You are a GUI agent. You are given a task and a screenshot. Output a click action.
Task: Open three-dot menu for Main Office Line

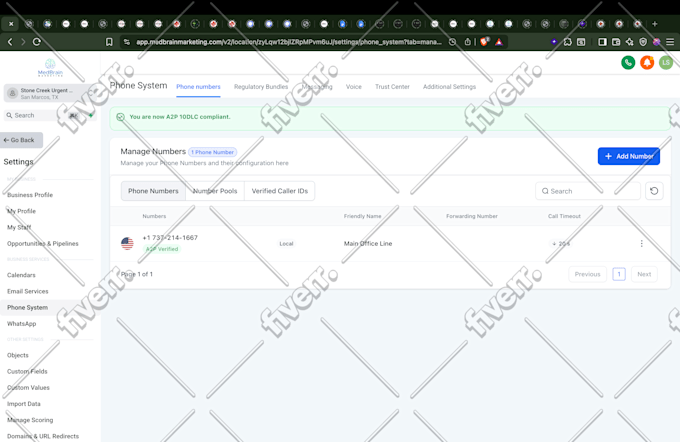click(x=641, y=243)
